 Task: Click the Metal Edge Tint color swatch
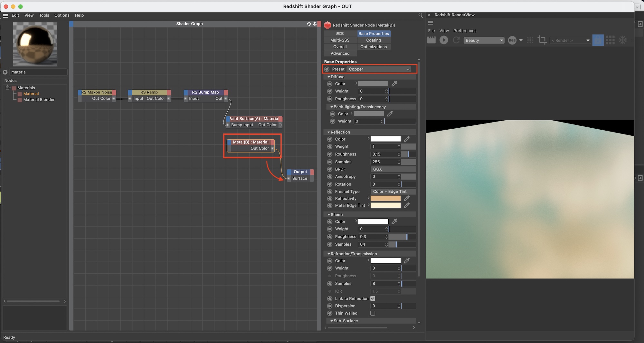point(385,205)
